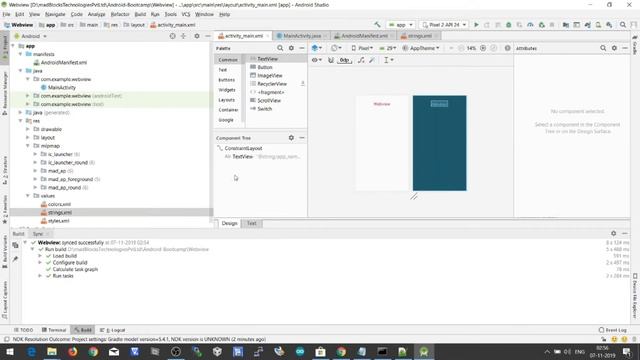The image size is (640, 360).
Task: Click the warnings icon in design toolbar
Action: click(x=507, y=48)
